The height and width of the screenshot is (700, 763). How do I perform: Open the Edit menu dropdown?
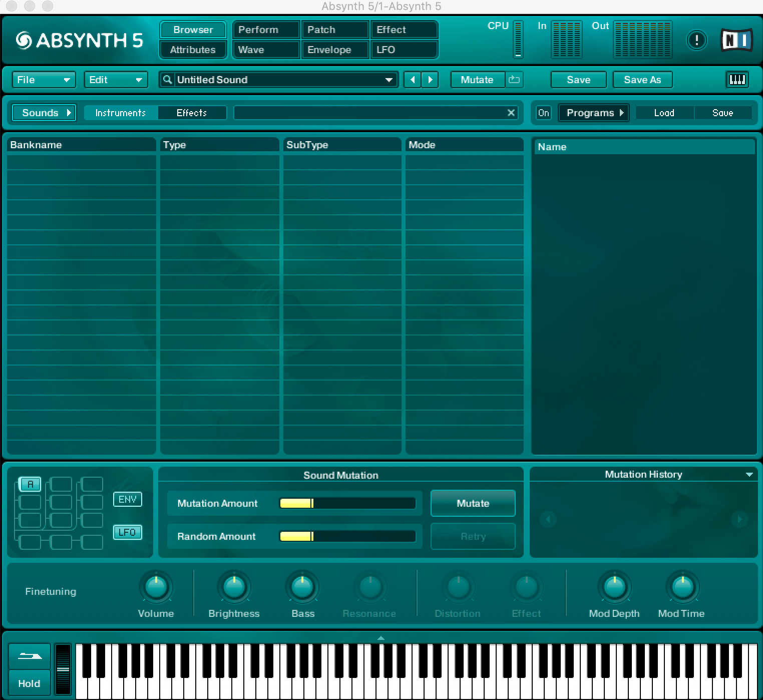coord(115,80)
